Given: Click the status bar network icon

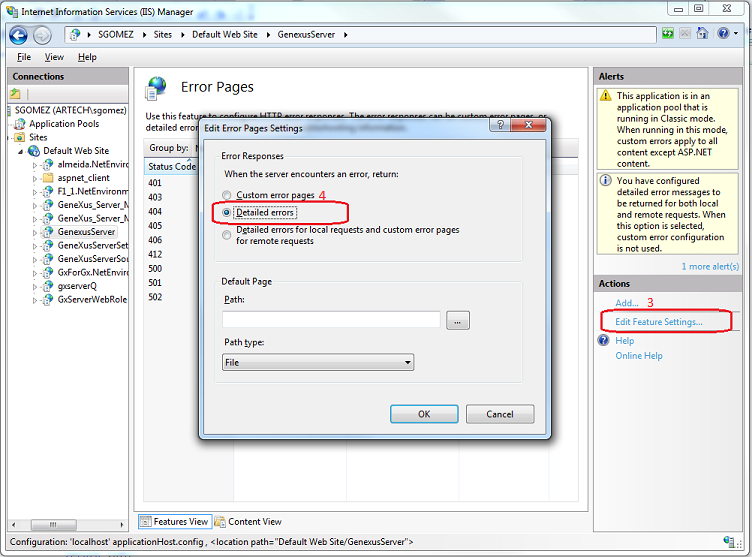Looking at the screenshot, I should 729,542.
